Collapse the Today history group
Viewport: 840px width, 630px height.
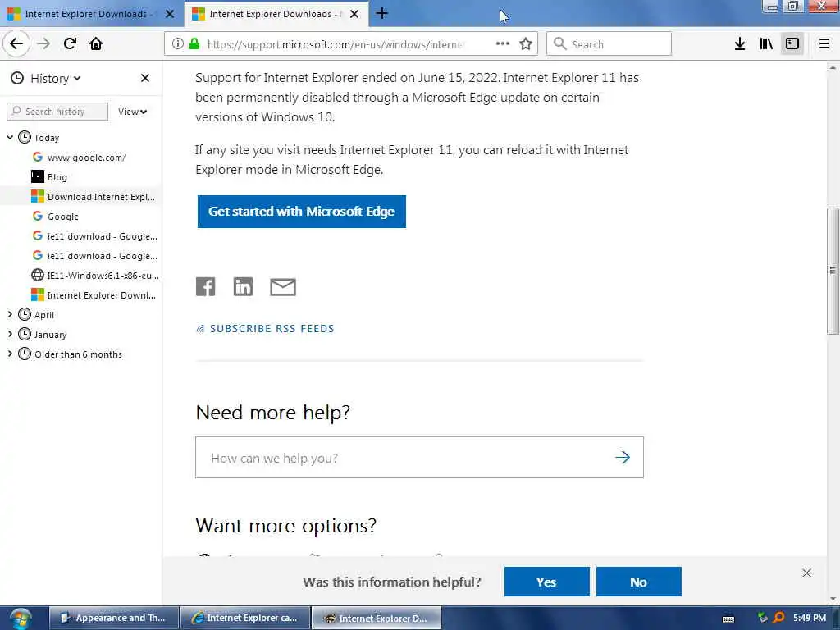click(x=10, y=138)
